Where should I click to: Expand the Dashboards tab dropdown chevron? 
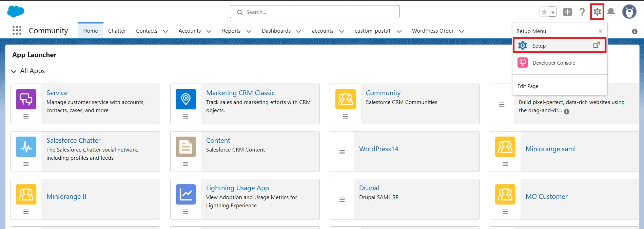pos(299,31)
